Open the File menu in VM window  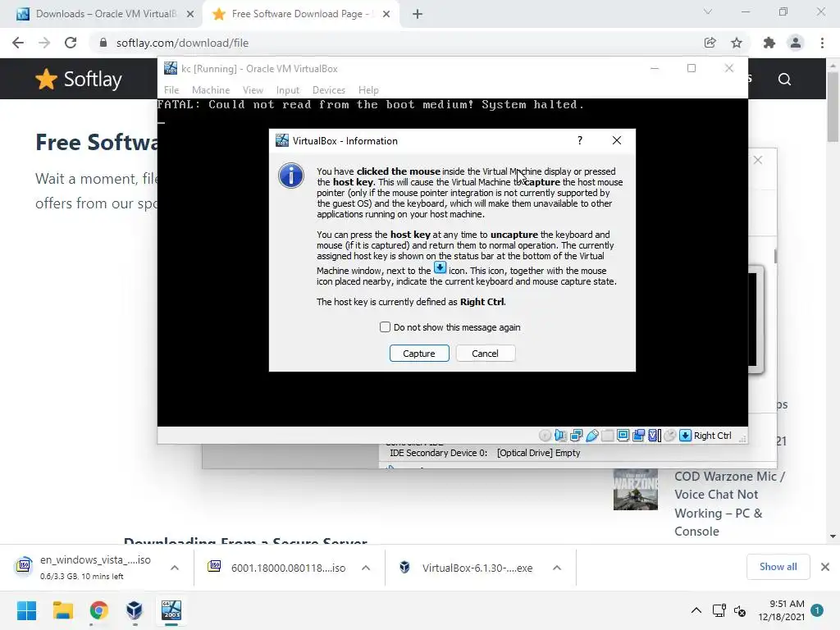(171, 90)
